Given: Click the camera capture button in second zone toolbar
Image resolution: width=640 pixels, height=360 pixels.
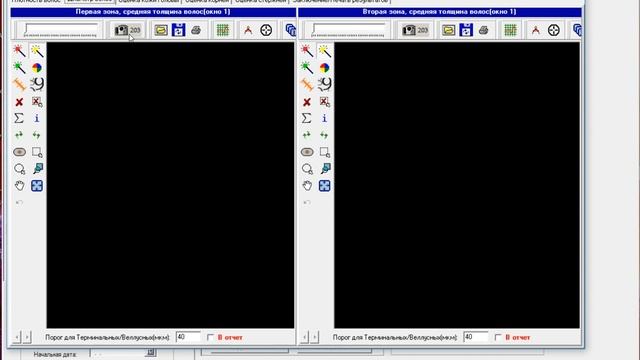Looking at the screenshot, I should 415,30.
